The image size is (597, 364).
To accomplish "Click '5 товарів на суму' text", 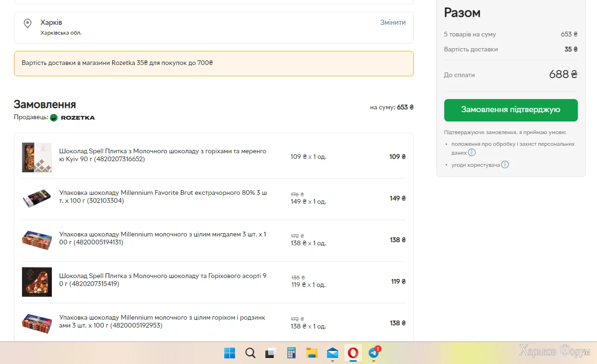I will tap(470, 34).
